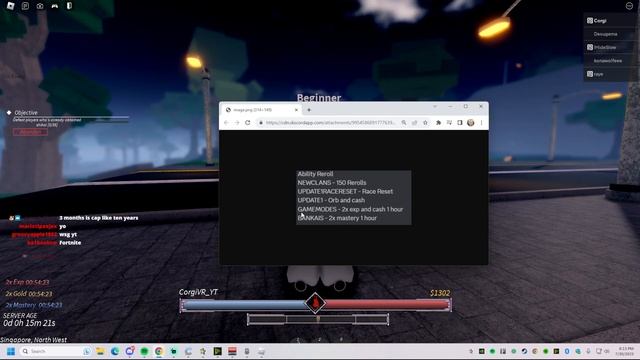Click the blue and red health bar
This screenshot has width=640, height=360.
(316, 304)
